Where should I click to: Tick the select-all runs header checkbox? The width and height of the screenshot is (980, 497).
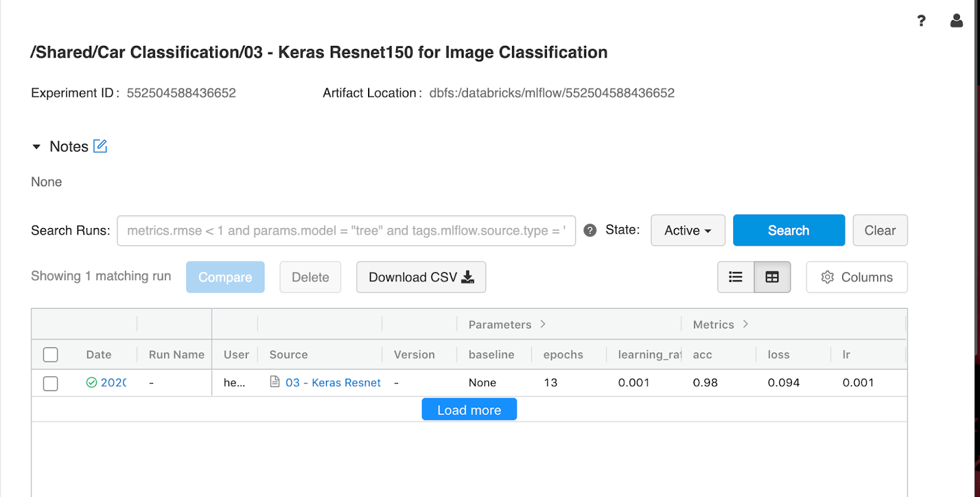click(51, 355)
